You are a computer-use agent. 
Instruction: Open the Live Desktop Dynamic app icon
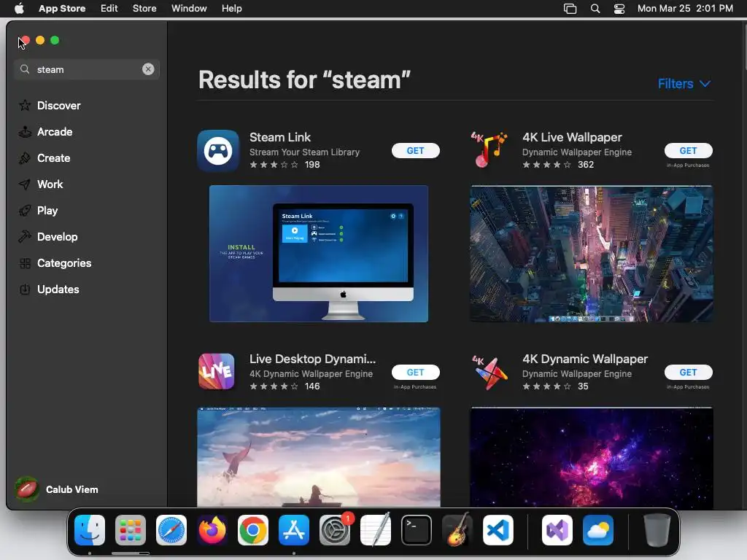[216, 371]
